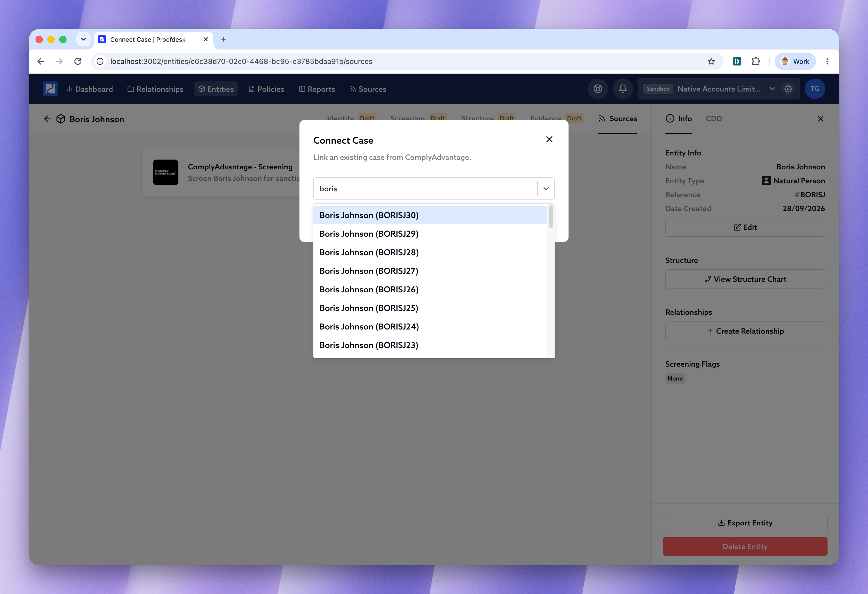
Task: Open the Policies nav item
Action: coord(266,89)
